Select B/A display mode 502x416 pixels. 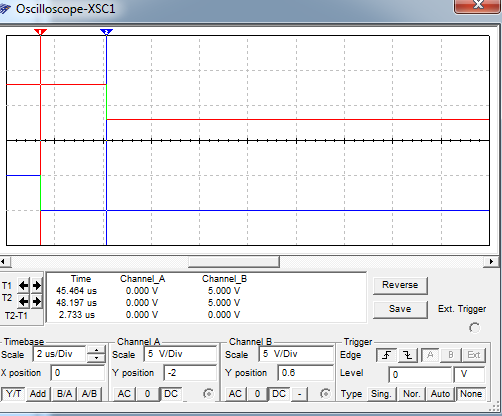[x=64, y=394]
